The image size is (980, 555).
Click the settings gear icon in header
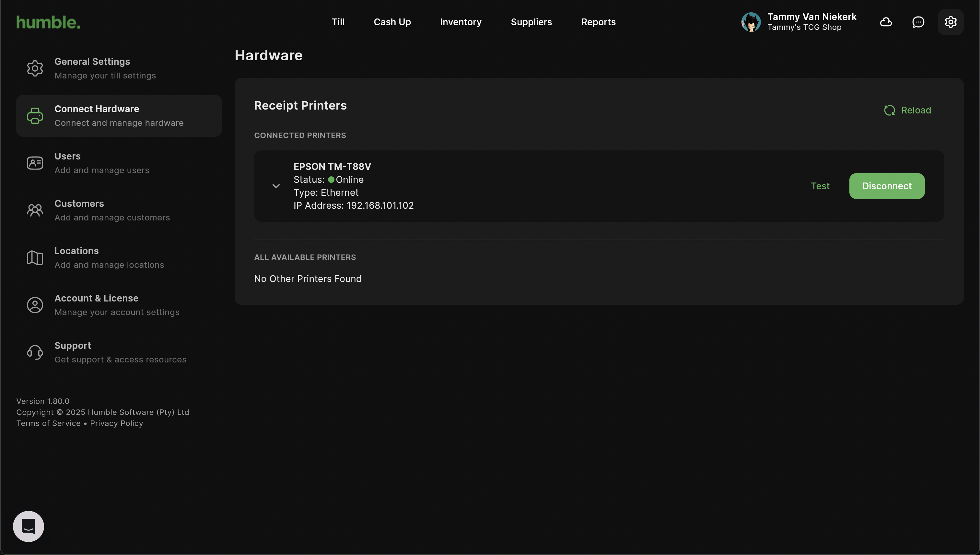pos(950,22)
